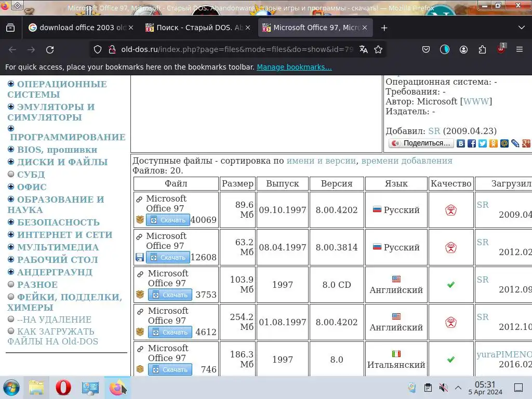Expand БЕЗОПАСНОСТЬ category
This screenshot has height=399, width=532.
(x=11, y=222)
